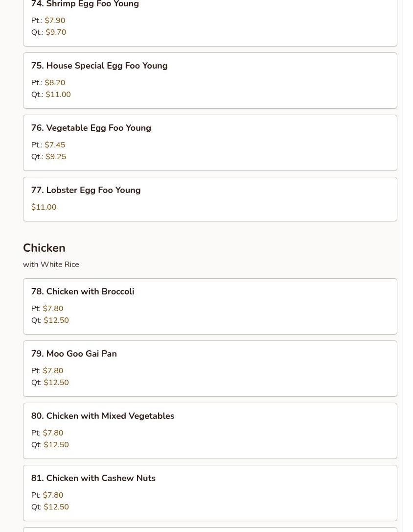Image resolution: width=413 pixels, height=532 pixels.
Task: Open the Moo Goo Gai Pan item
Action: 74,354
